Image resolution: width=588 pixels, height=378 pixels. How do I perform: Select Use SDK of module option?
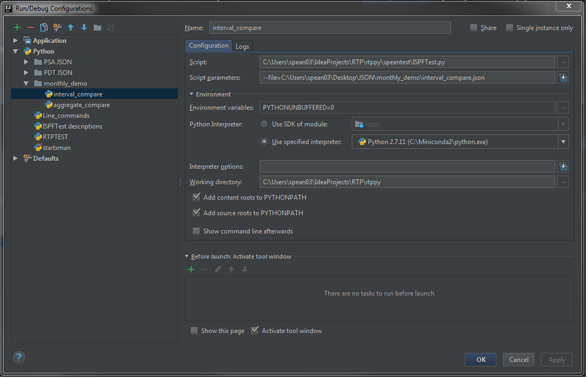[x=264, y=124]
